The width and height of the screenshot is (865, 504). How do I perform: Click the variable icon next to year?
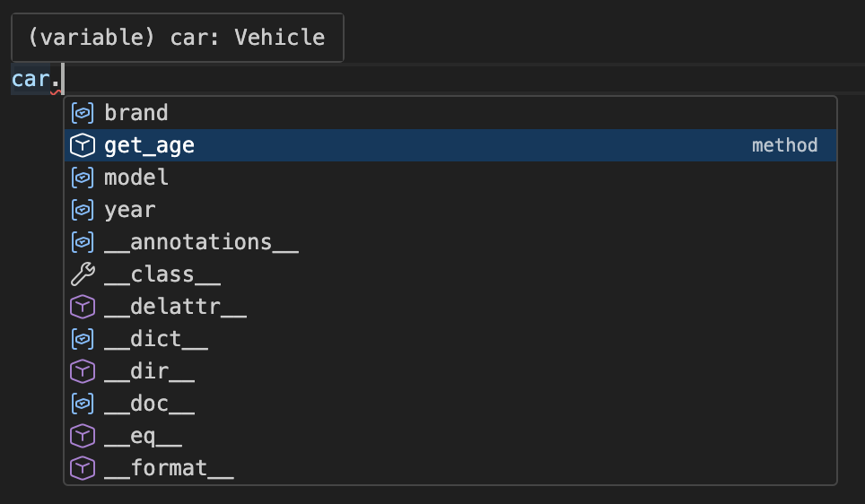coord(83,210)
